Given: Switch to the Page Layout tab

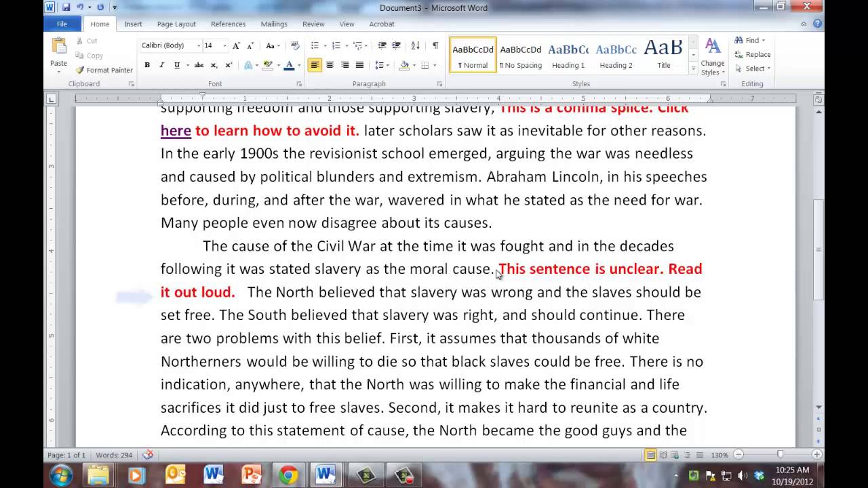Looking at the screenshot, I should (x=176, y=24).
